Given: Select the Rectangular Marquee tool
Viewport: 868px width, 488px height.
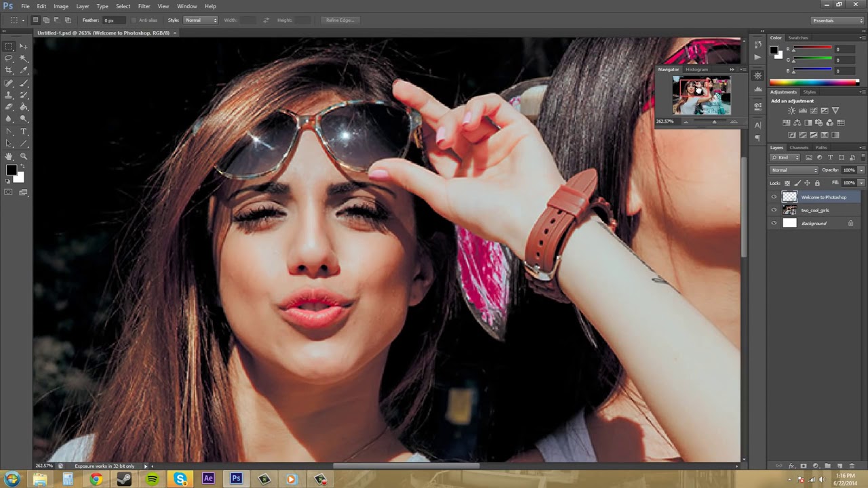Looking at the screenshot, I should [9, 47].
